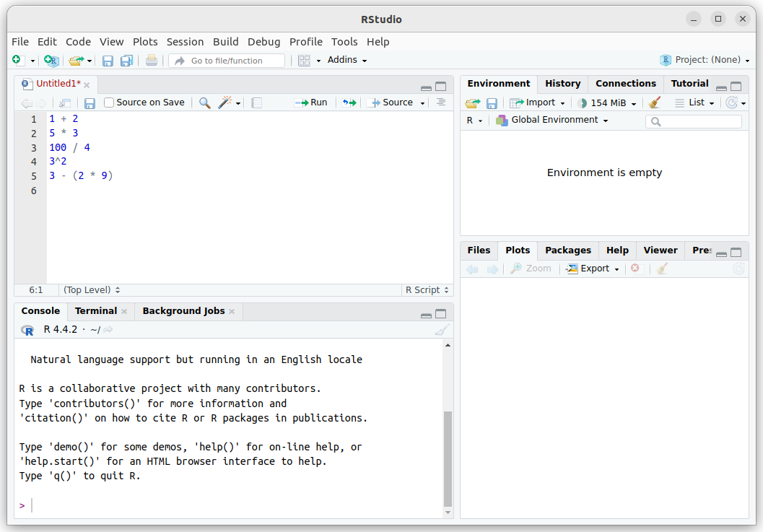
Task: Click the code tools magic wand icon
Action: tap(224, 103)
